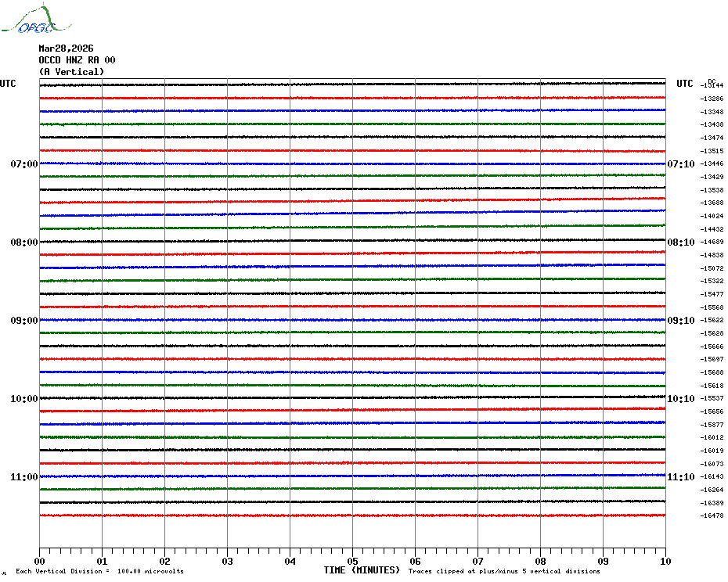Screen dimensions: 728x582
Task: Click the TIME (MINUTES) axis title
Action: 362,570
